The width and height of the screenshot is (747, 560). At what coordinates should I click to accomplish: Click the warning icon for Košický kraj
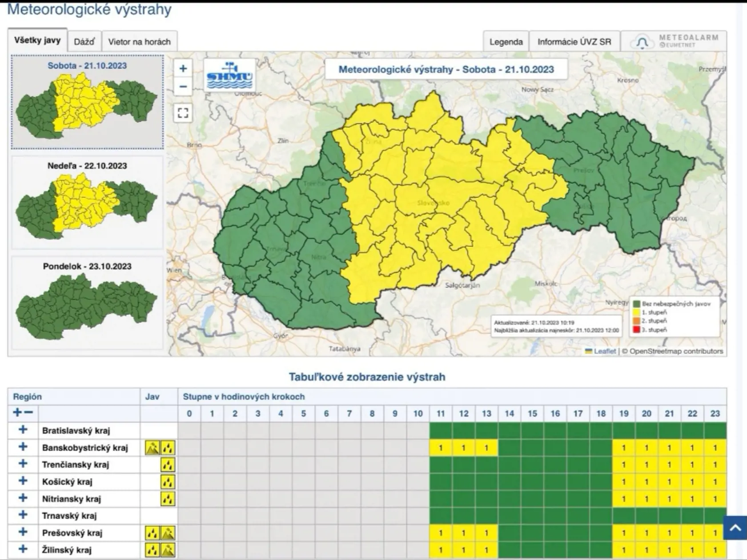point(168,482)
